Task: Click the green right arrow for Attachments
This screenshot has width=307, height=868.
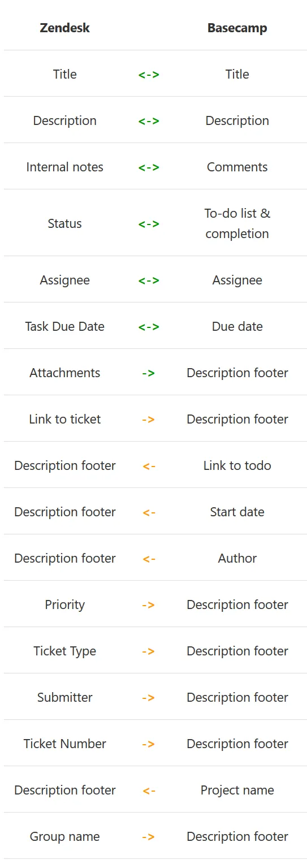Action: click(x=149, y=373)
